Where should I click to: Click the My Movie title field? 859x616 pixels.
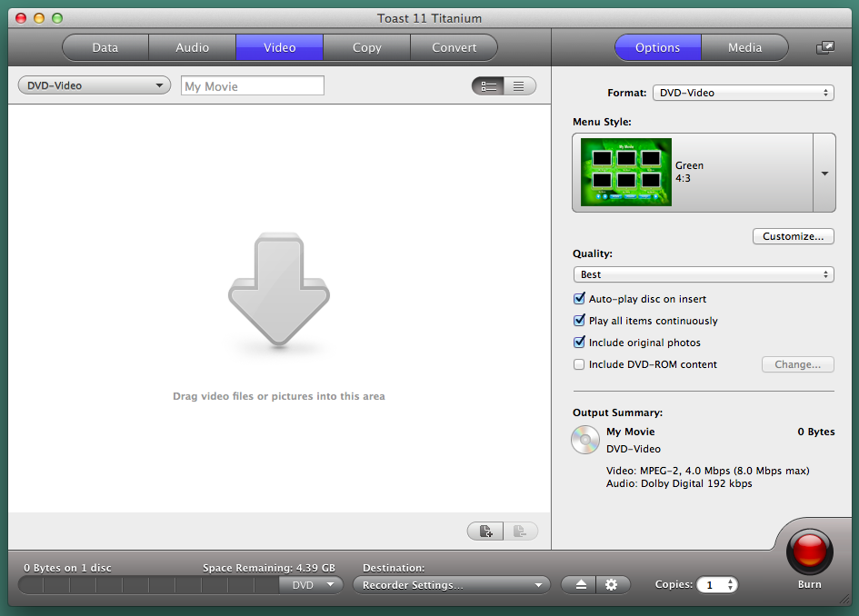(x=253, y=86)
